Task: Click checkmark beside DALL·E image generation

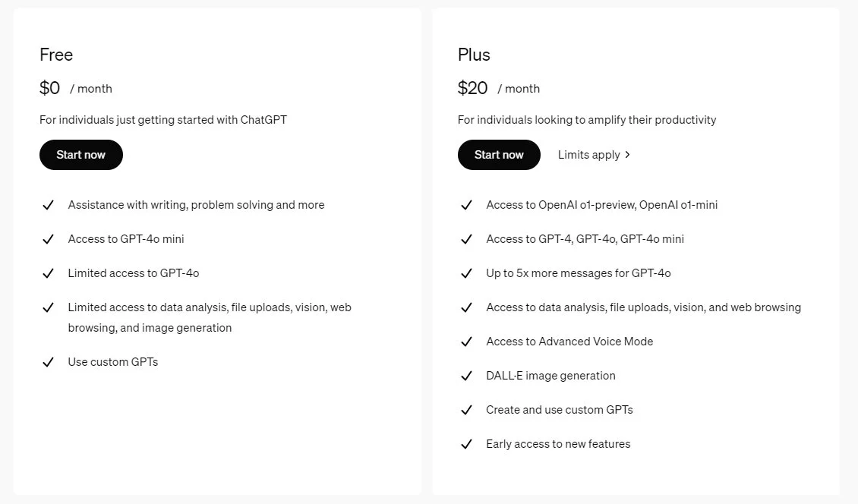Action: click(x=466, y=376)
